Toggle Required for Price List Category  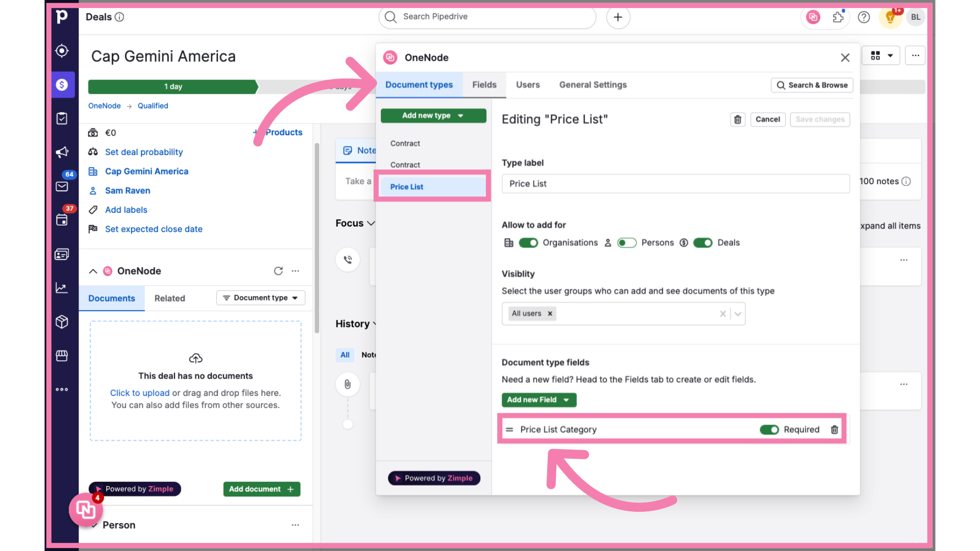(769, 430)
